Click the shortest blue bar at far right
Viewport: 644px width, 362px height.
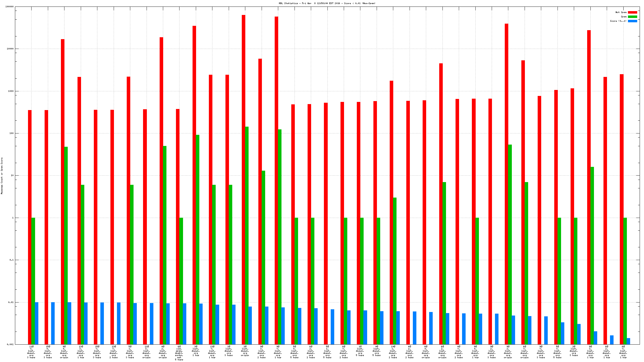(x=628, y=341)
